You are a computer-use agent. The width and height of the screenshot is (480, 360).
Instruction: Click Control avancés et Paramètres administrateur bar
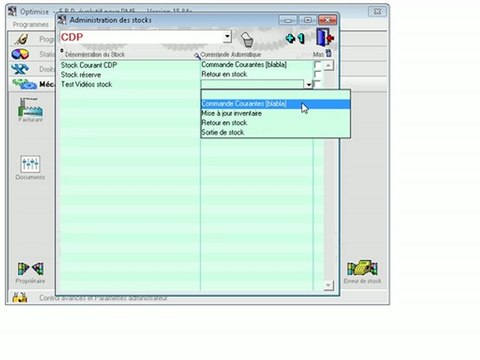coord(103,298)
